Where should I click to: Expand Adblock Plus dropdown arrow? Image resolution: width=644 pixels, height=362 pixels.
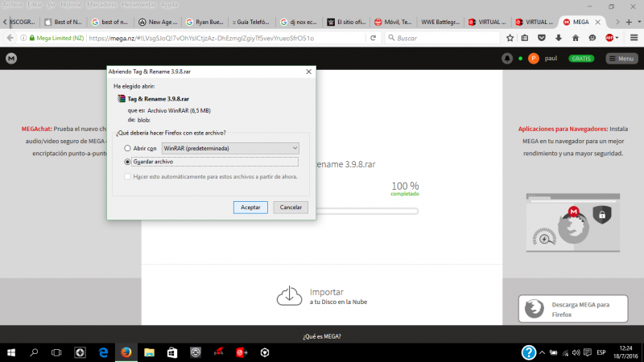tap(617, 38)
